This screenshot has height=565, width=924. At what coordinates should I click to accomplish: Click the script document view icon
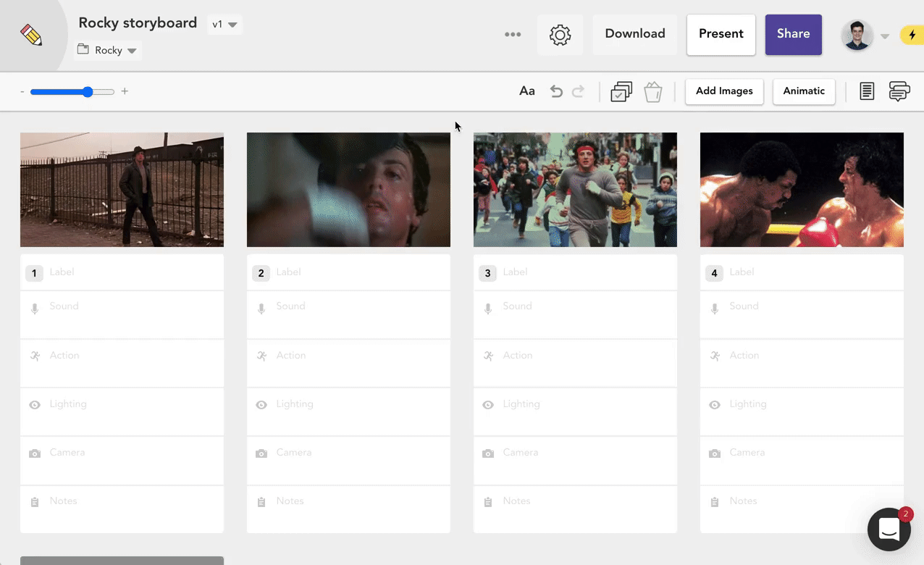867,91
